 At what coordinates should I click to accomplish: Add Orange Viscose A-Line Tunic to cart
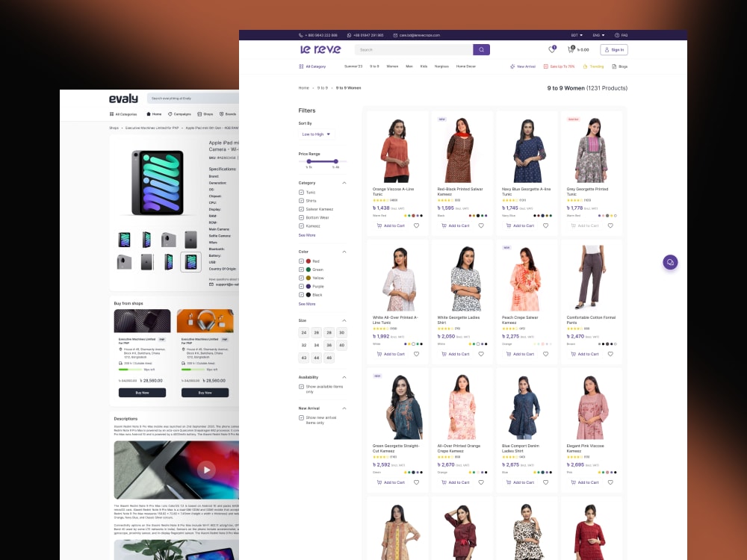pyautogui.click(x=391, y=225)
